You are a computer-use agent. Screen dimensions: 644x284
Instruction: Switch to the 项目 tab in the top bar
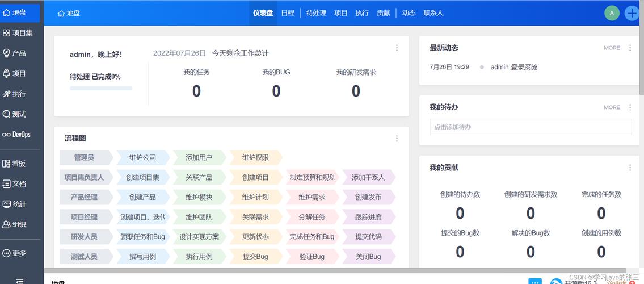coord(341,13)
